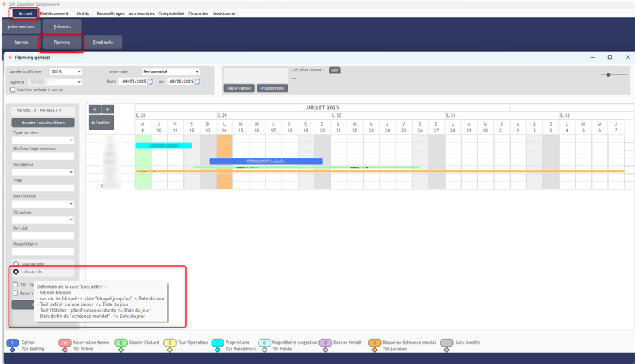Switch to the Agenda tab
This screenshot has width=635, height=364.
pos(21,42)
